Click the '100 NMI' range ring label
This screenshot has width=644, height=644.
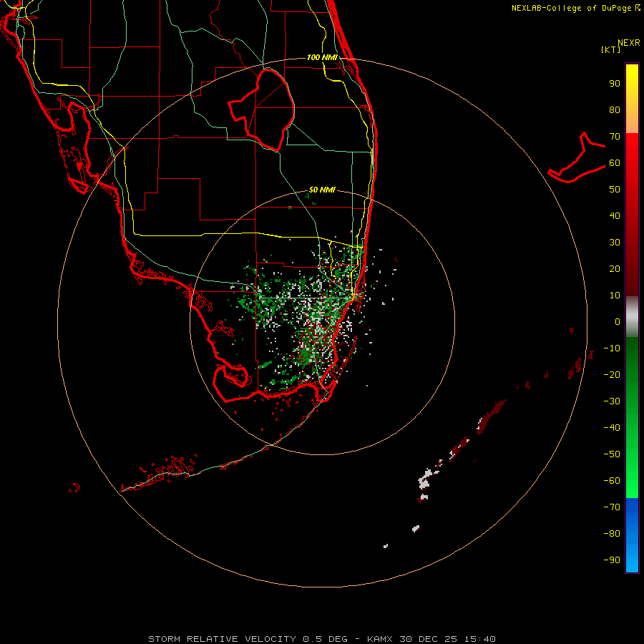pos(322,57)
